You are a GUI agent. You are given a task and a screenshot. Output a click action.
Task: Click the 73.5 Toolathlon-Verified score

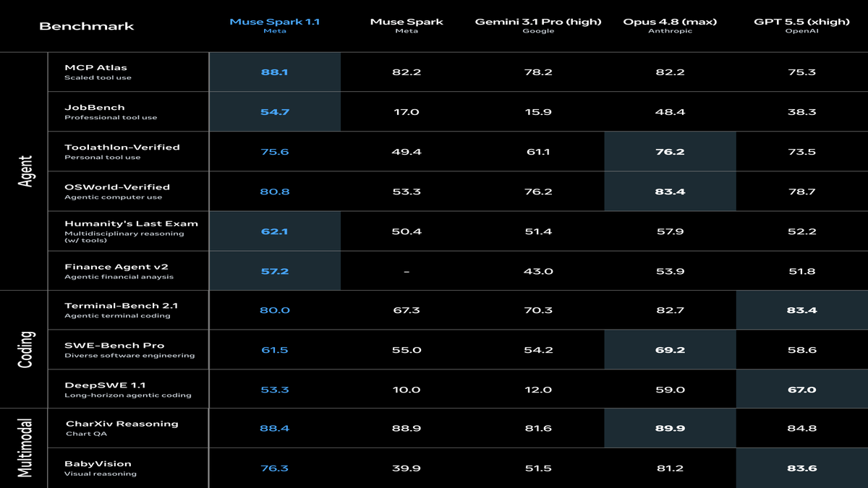[801, 152]
